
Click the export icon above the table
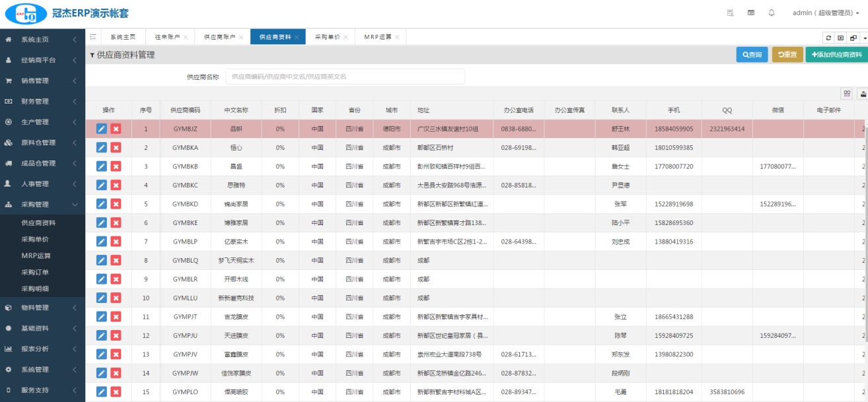[x=862, y=94]
